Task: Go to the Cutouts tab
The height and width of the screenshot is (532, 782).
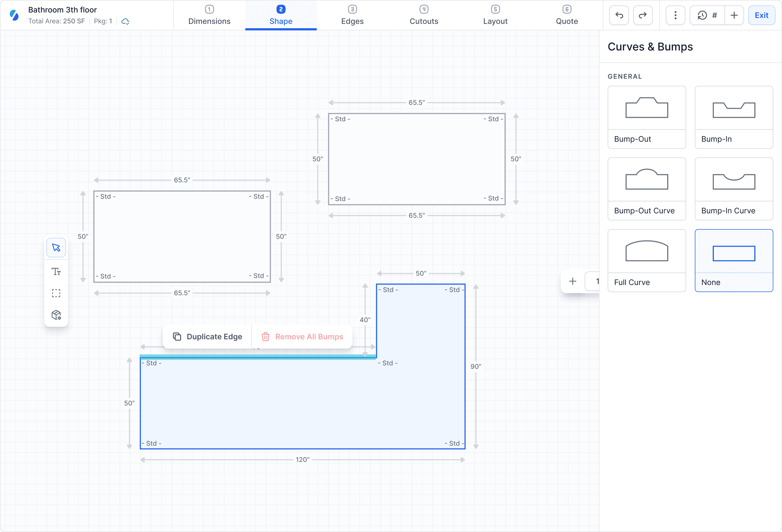Action: click(424, 15)
